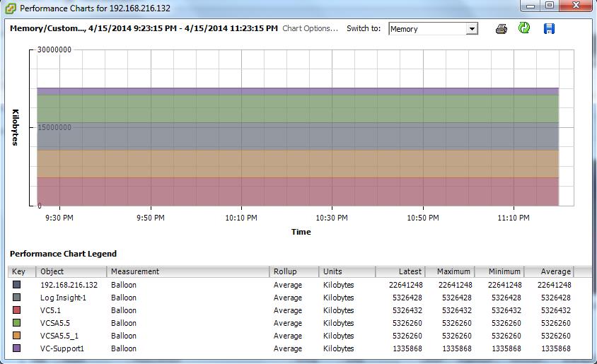Screen dimensions: 597x364
Task: Sort legend by Minimum column header
Action: coord(499,271)
